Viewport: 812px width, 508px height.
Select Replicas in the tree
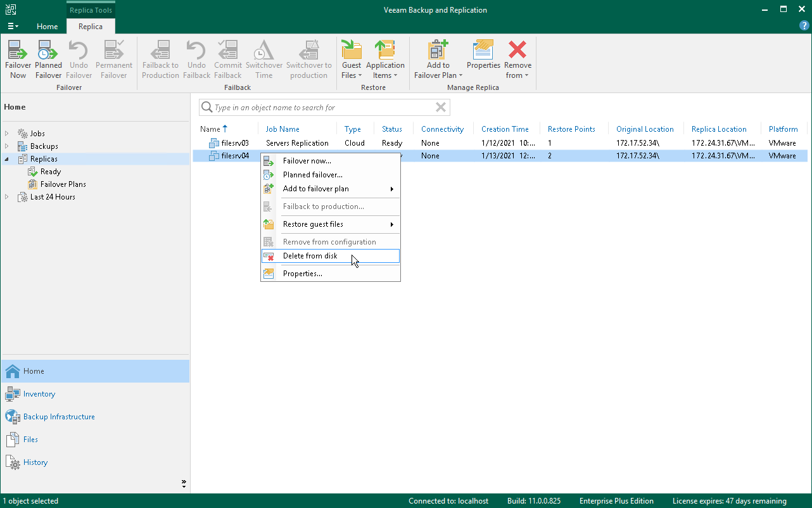pos(44,159)
